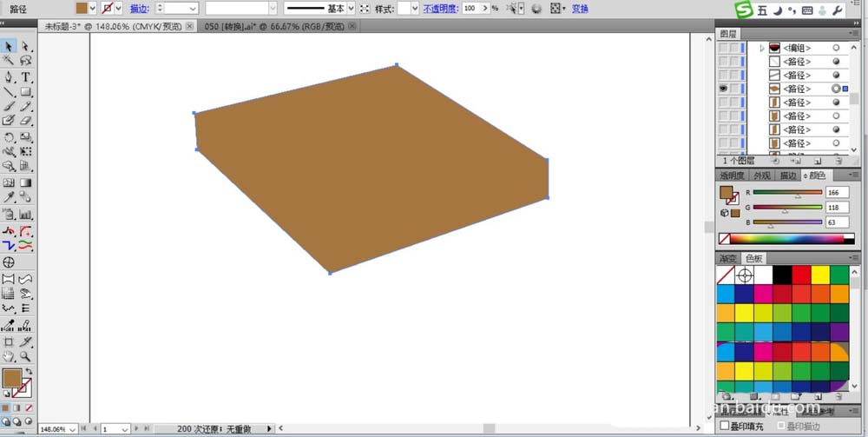Select the Eyedropper tool
The height and width of the screenshot is (437, 868).
pyautogui.click(x=9, y=197)
